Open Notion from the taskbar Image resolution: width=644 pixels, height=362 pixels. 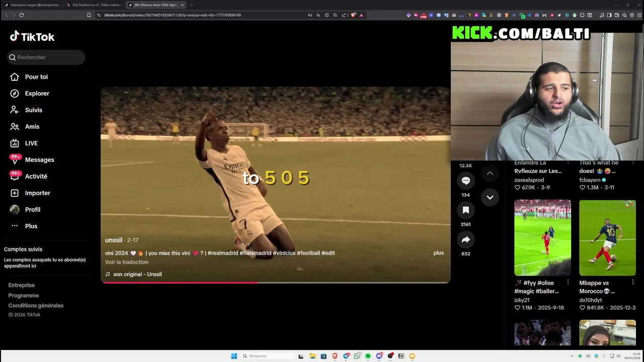[x=401, y=356]
